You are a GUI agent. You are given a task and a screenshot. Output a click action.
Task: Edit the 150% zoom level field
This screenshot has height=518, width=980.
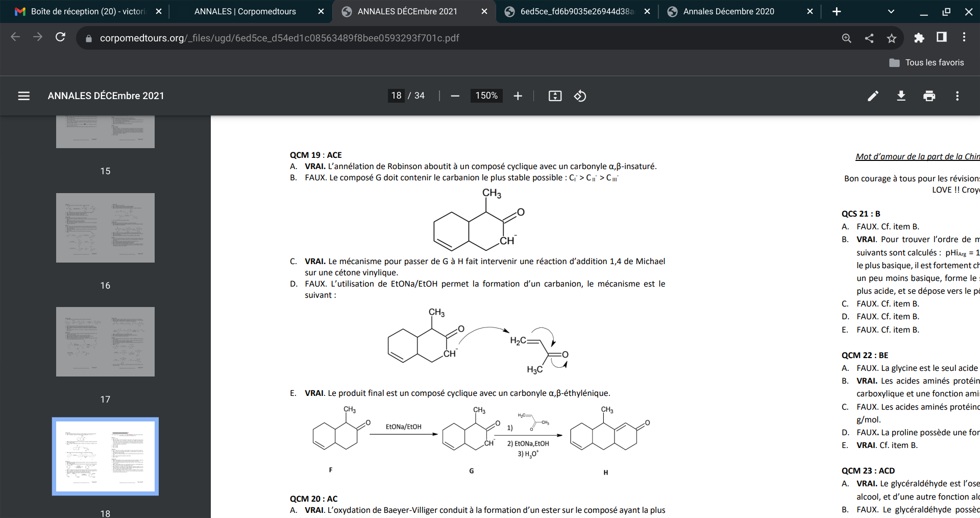click(486, 96)
